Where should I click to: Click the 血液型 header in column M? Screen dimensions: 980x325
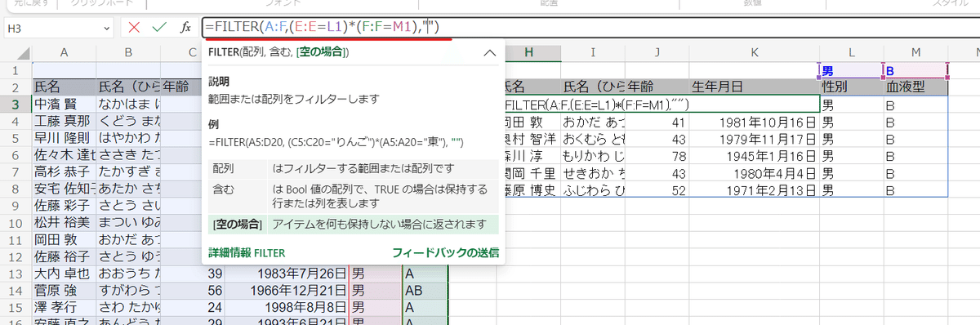[915, 87]
